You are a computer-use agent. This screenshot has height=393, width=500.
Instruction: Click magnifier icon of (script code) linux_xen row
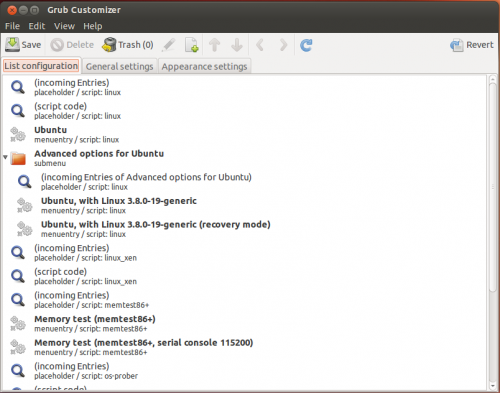click(18, 276)
